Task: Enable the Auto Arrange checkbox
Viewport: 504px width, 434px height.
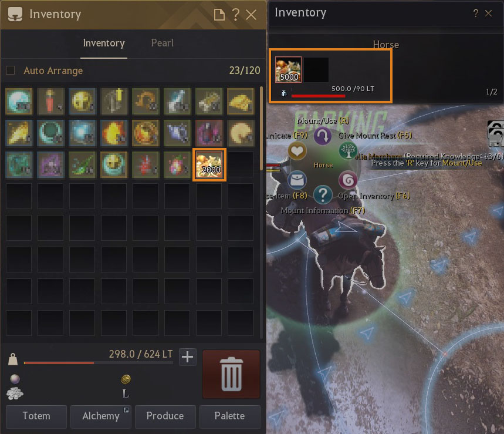Action: pyautogui.click(x=11, y=70)
